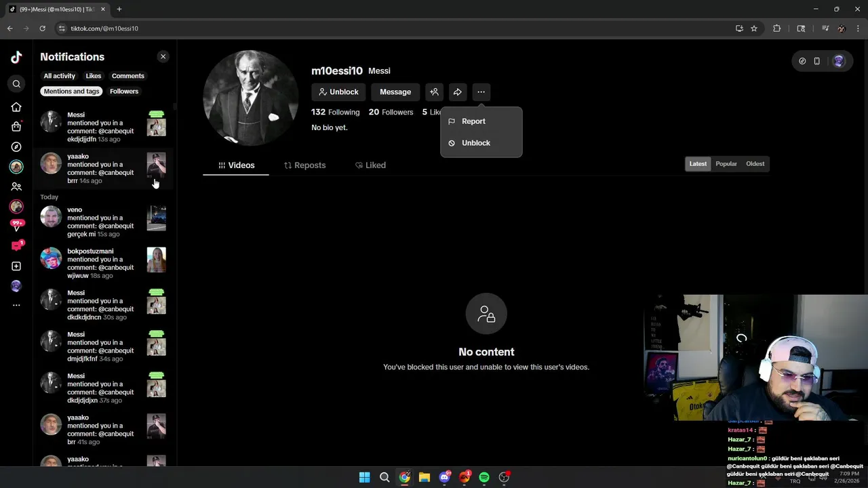Open the Activity icon with 99+ badge

pyautogui.click(x=16, y=226)
